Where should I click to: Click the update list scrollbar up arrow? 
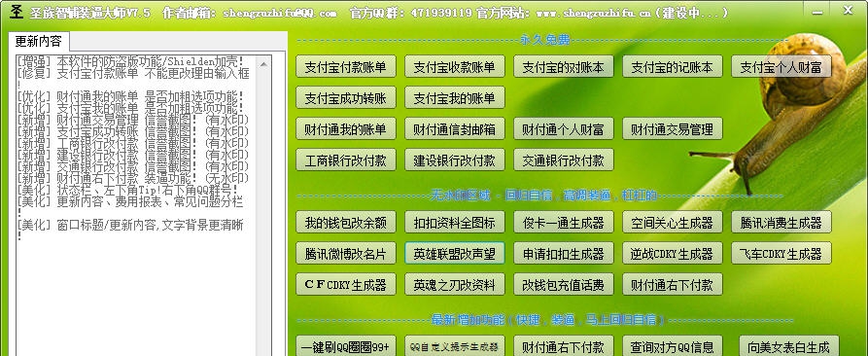263,63
